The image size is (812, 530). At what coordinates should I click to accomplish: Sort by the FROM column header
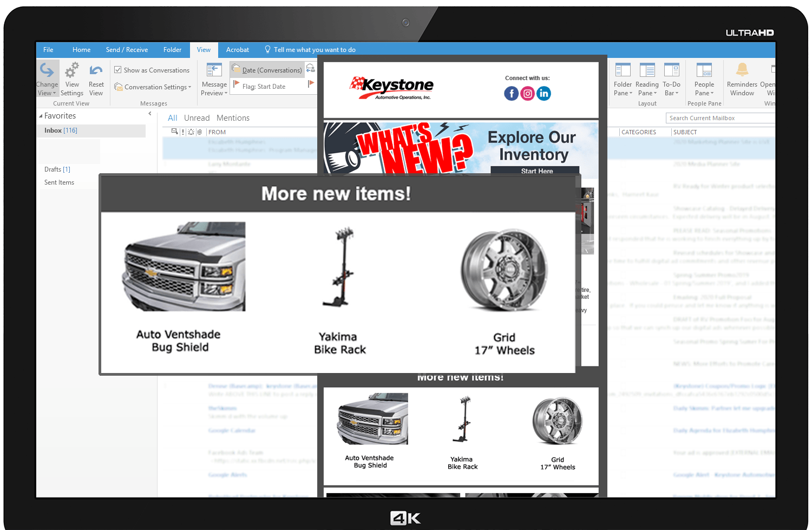(x=217, y=132)
